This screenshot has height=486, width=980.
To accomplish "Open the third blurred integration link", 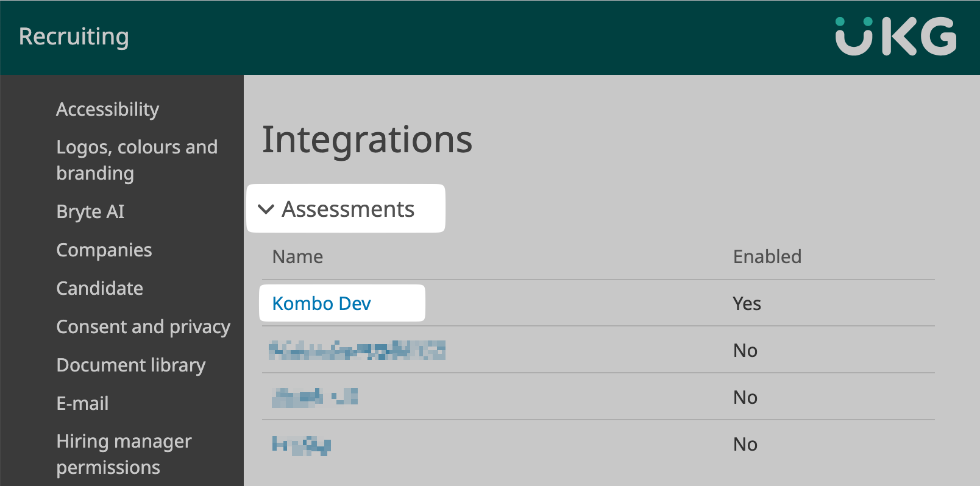I will (314, 397).
